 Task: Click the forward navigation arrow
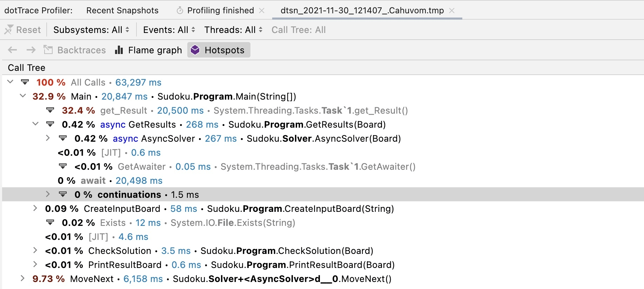point(31,50)
